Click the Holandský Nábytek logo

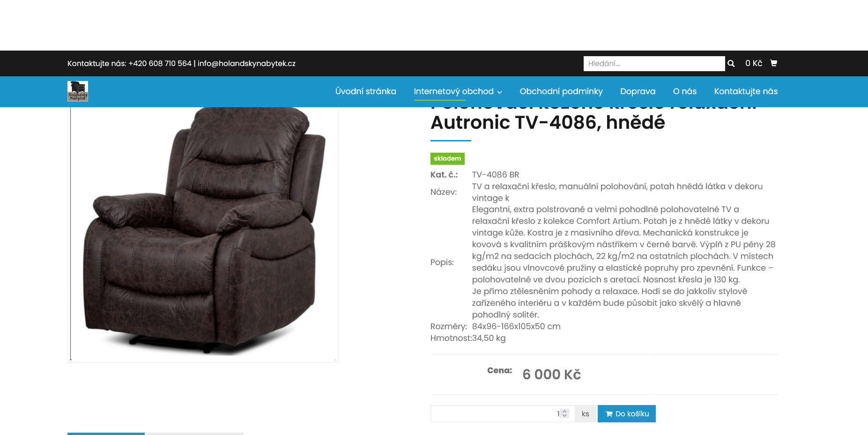coord(78,91)
